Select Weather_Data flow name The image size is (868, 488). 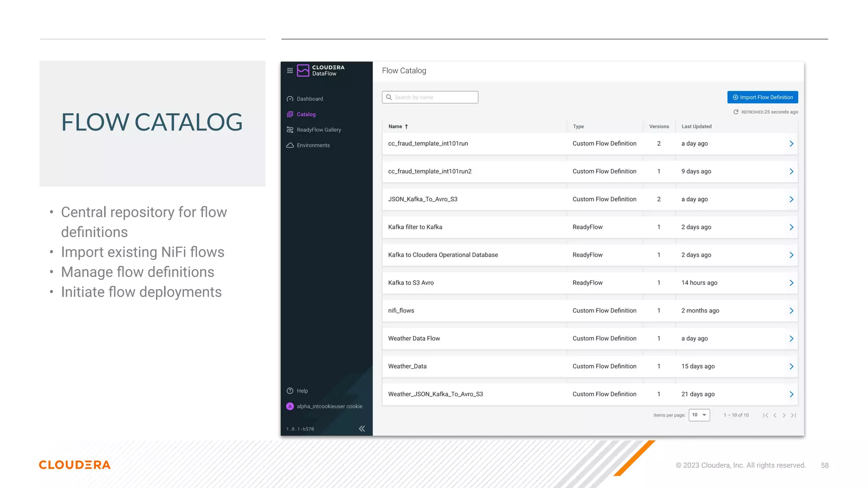(x=407, y=366)
